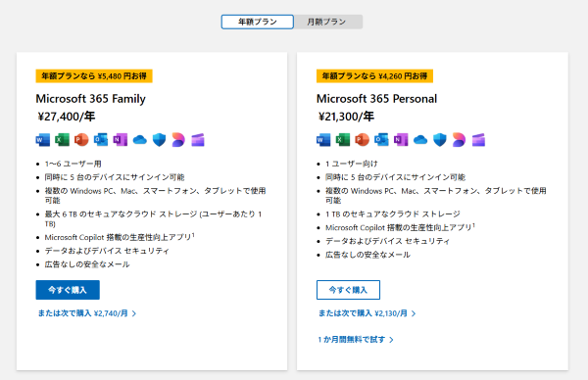Image resolution: width=588 pixels, height=380 pixels.
Task: Click the 1 TB のセキュアなクラウド ストレージ bullet
Action: (393, 214)
